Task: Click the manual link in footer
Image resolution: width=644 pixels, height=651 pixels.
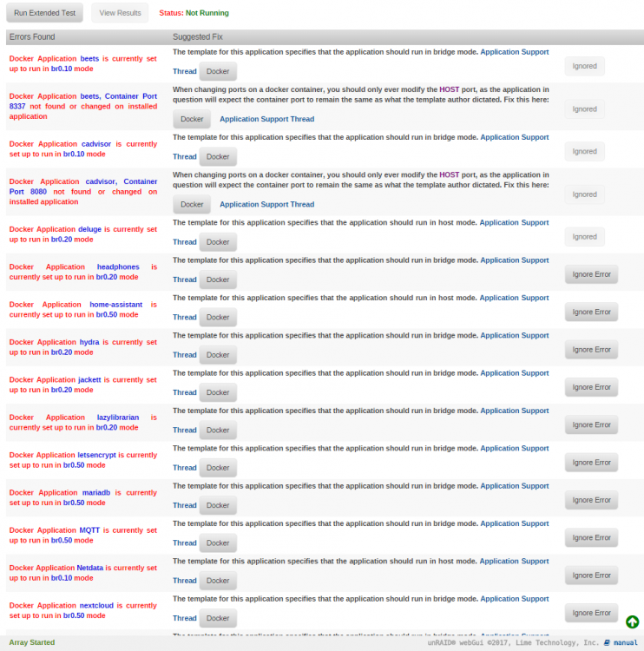Action: [625, 642]
